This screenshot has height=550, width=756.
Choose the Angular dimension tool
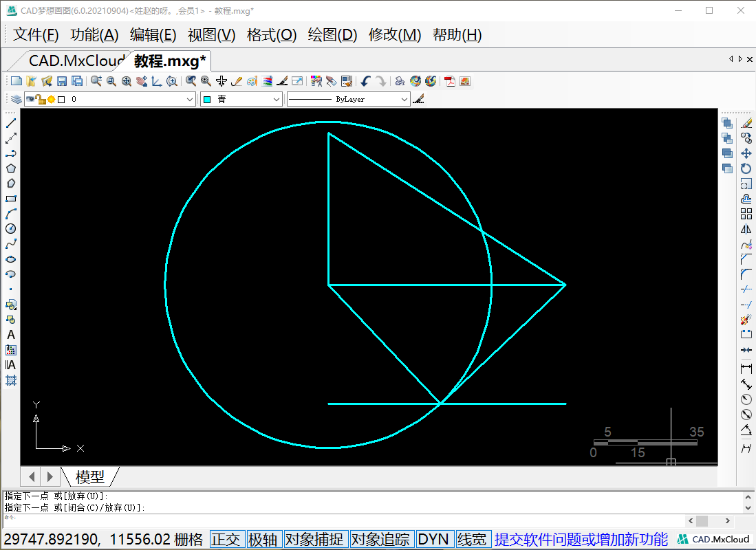click(x=746, y=430)
